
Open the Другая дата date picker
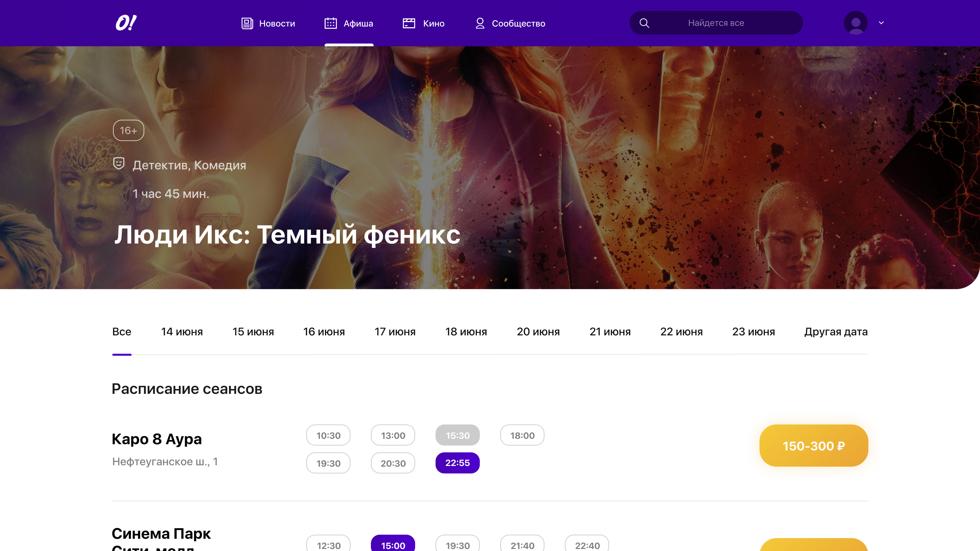tap(835, 332)
